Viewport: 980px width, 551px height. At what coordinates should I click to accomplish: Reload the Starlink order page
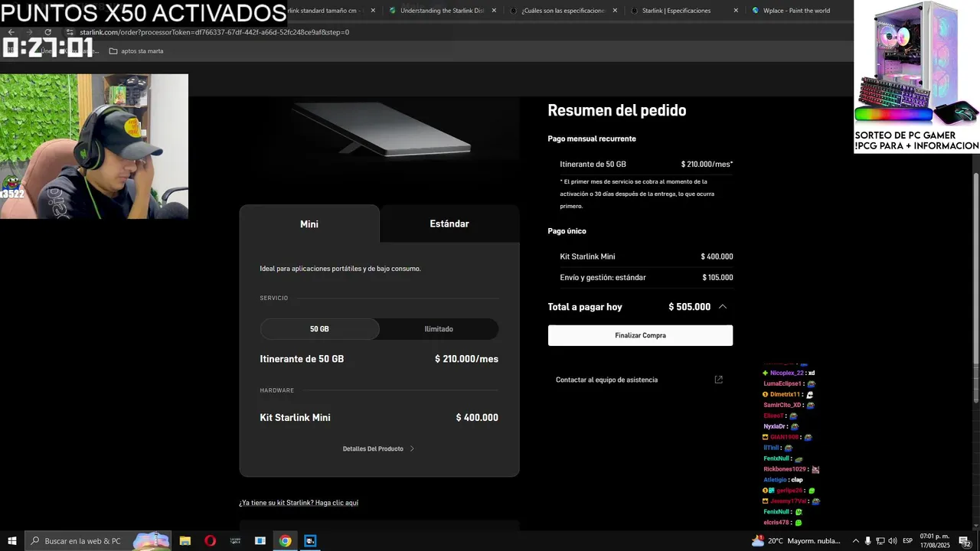[x=47, y=32]
